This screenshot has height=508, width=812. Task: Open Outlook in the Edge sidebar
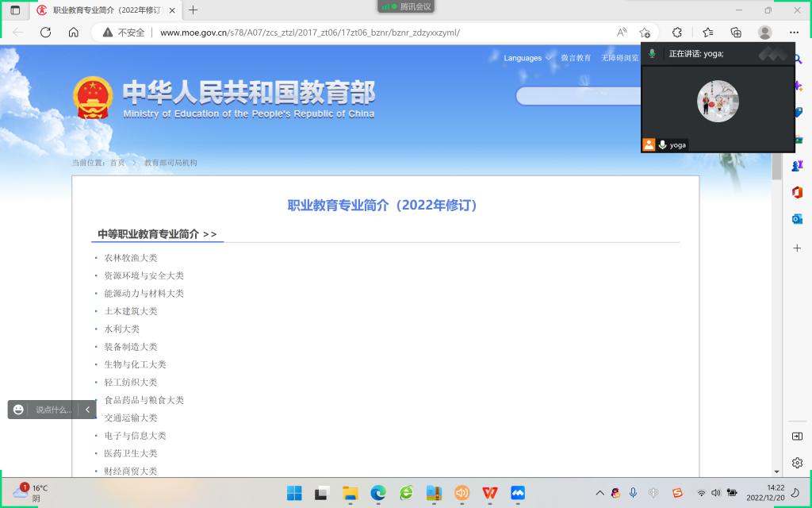797,219
